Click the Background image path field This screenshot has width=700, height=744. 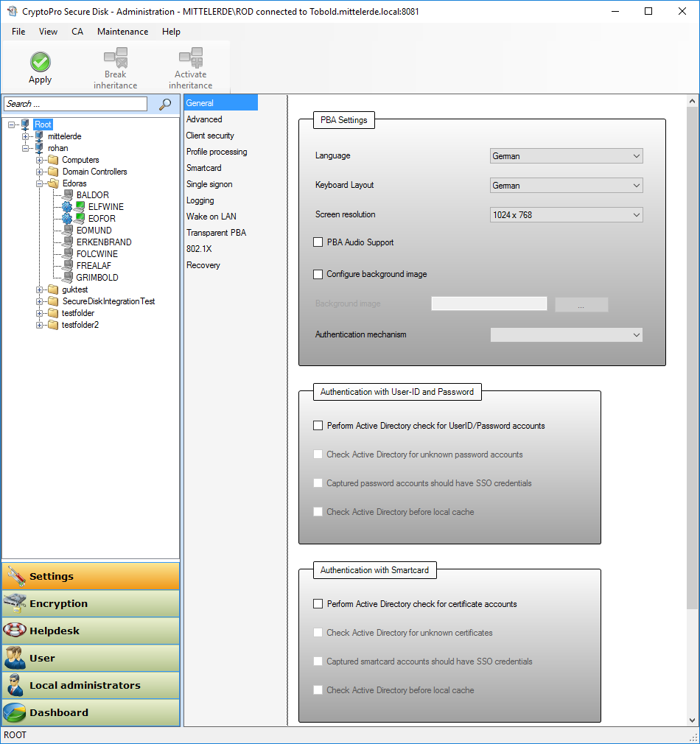pos(489,303)
